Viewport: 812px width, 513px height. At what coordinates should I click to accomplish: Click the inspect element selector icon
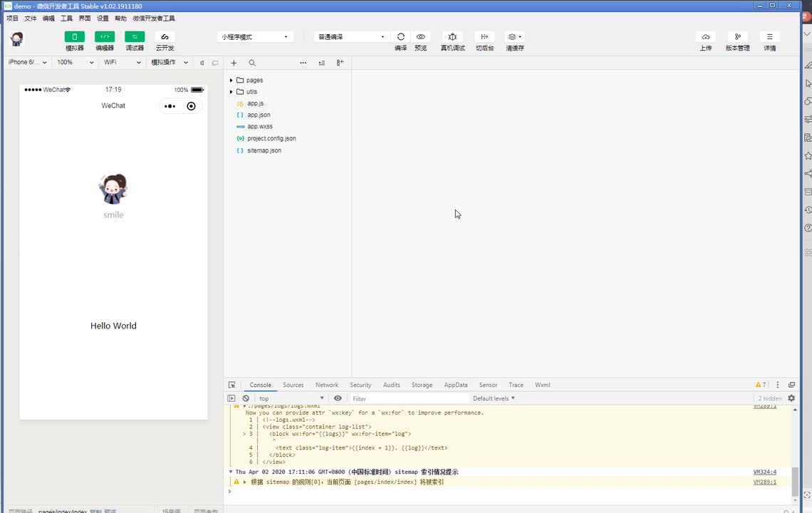pyautogui.click(x=232, y=385)
